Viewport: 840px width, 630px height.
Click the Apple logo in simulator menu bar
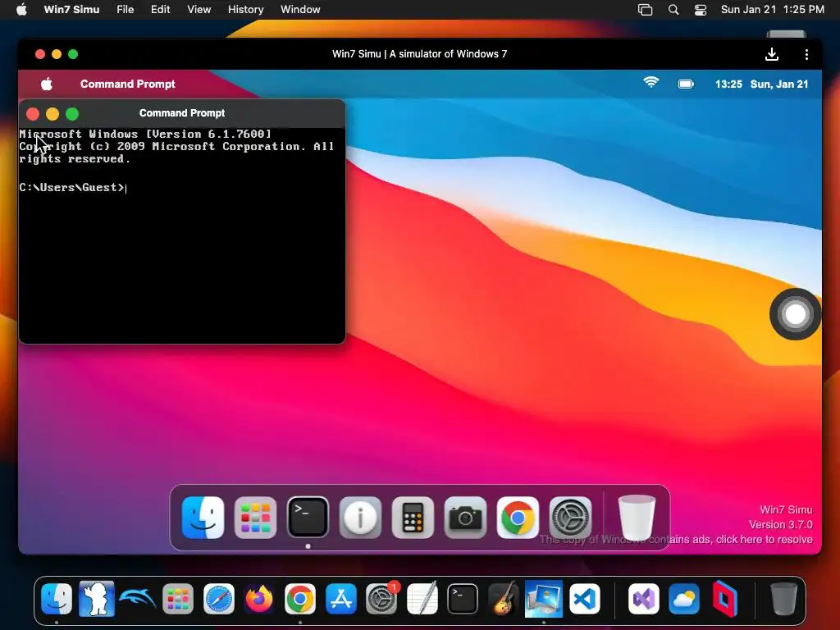47,84
